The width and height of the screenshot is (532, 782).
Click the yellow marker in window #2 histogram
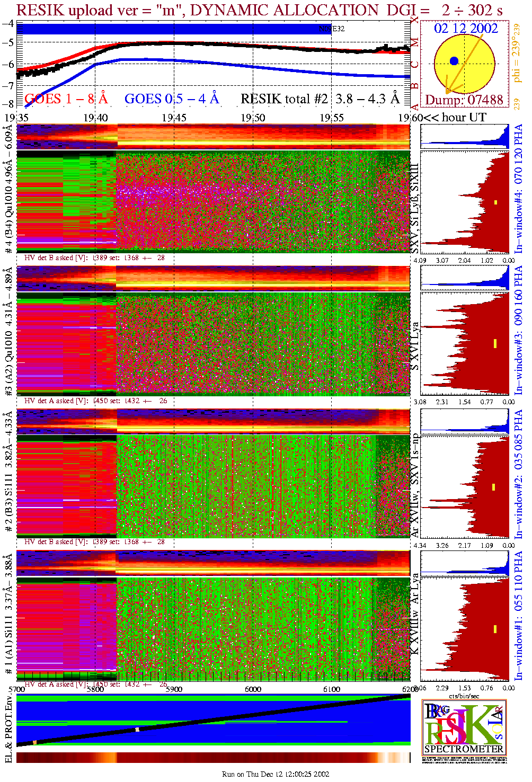(x=493, y=487)
